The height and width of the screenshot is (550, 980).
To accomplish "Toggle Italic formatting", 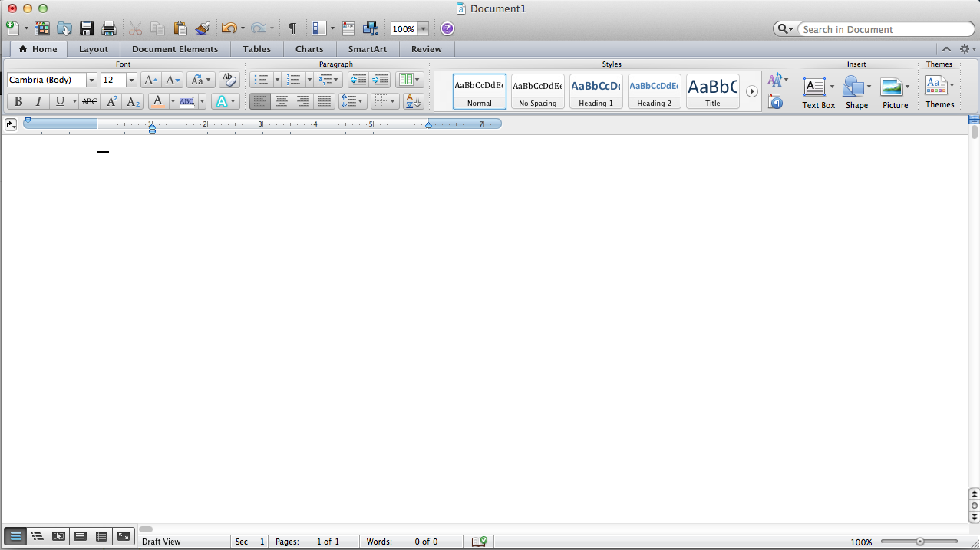I will 38,101.
